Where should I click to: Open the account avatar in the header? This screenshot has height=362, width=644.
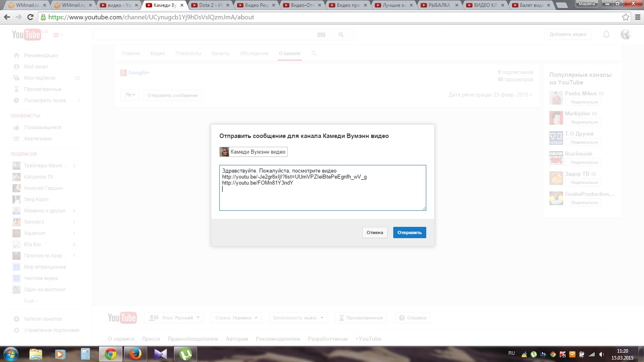point(625,35)
